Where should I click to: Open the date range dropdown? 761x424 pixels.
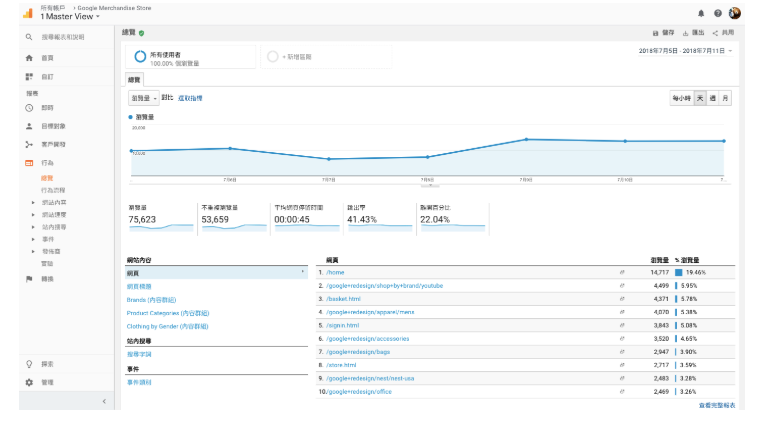coord(685,50)
